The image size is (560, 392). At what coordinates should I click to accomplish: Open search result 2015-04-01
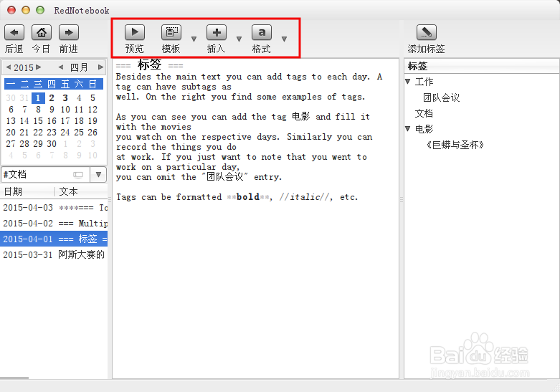[54, 239]
